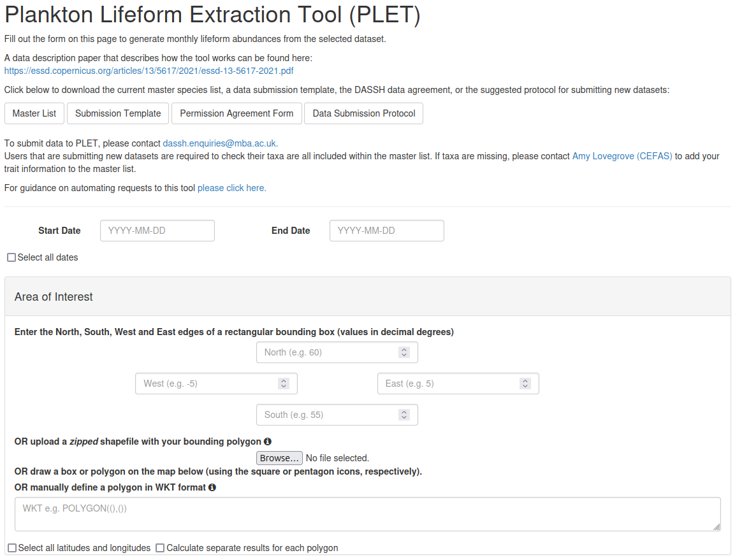Click the North field spinner arrows
Screen dimensions: 735x560
[x=404, y=352]
